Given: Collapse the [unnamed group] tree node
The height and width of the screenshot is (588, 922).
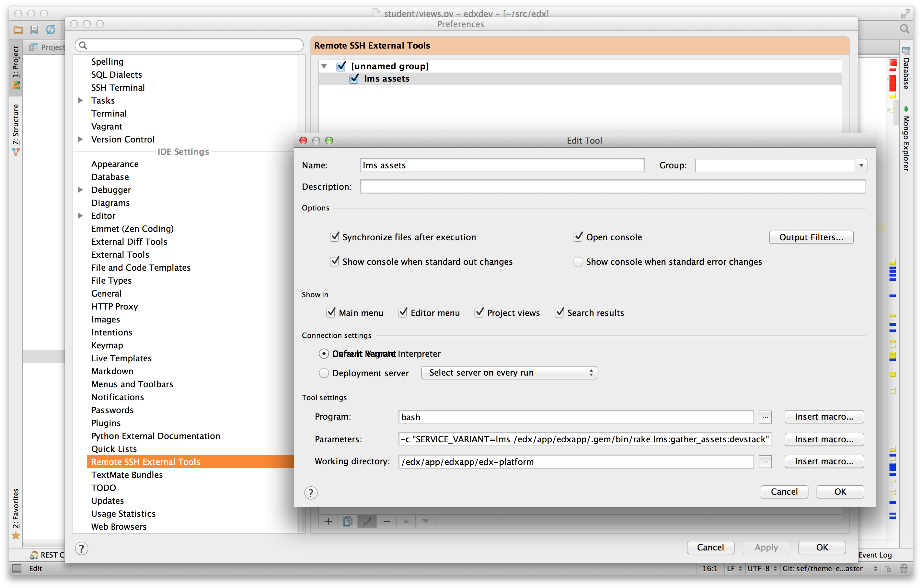Looking at the screenshot, I should (324, 66).
